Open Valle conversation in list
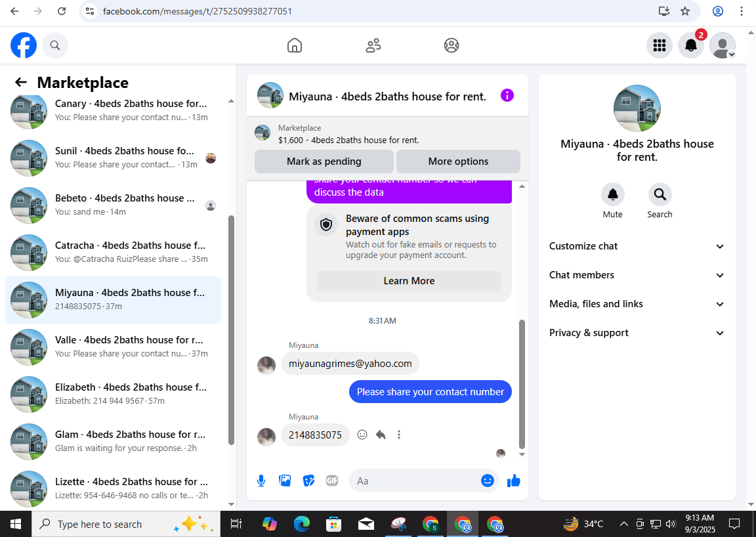This screenshot has width=756, height=537. (x=114, y=347)
